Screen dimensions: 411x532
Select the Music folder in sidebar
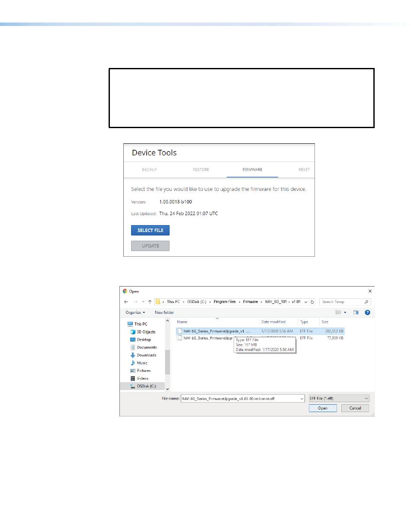pos(142,363)
